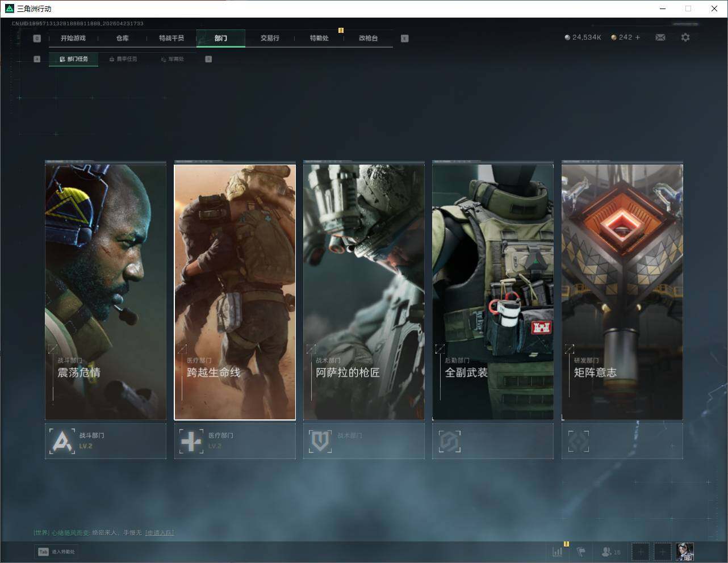
Task: Click the stats bar chart icon
Action: pos(558,552)
